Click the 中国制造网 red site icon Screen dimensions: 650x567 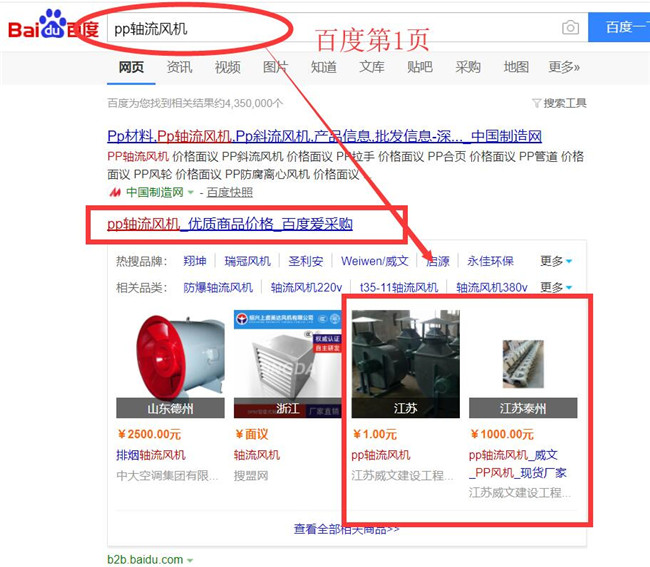(x=115, y=192)
